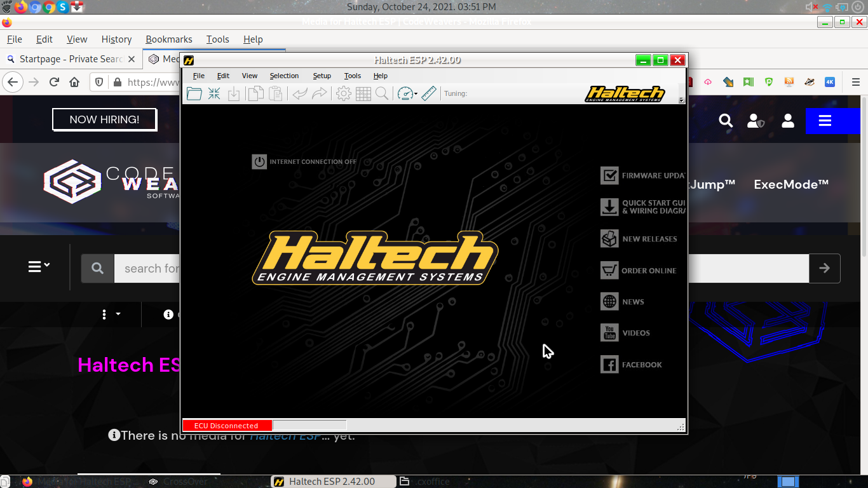The height and width of the screenshot is (488, 868).
Task: Click the Order Online link
Action: coord(648,271)
